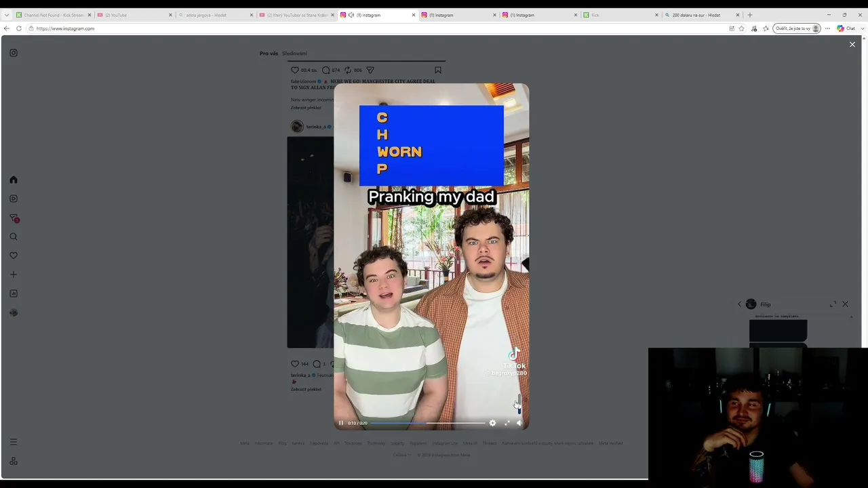This screenshot has height=488, width=868.
Task: Switch to the Sledování feed tab
Action: coord(294,54)
